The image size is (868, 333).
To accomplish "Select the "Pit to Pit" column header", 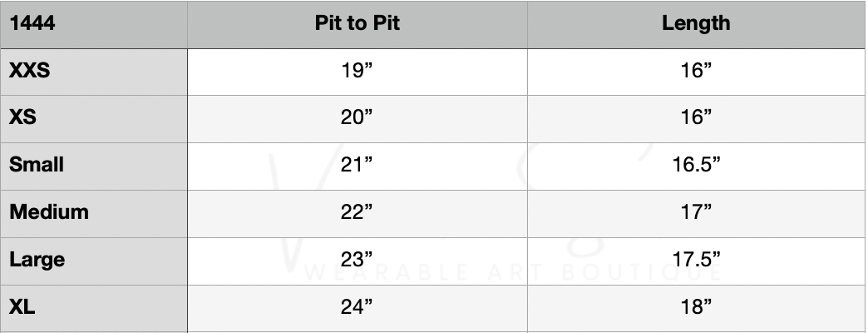I will (x=358, y=23).
